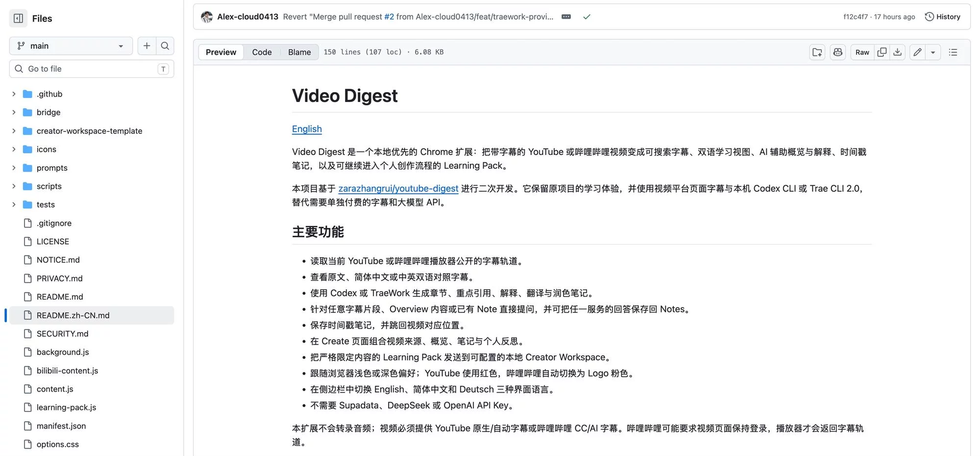Open the manifest.json file
The image size is (980, 456).
tap(61, 426)
